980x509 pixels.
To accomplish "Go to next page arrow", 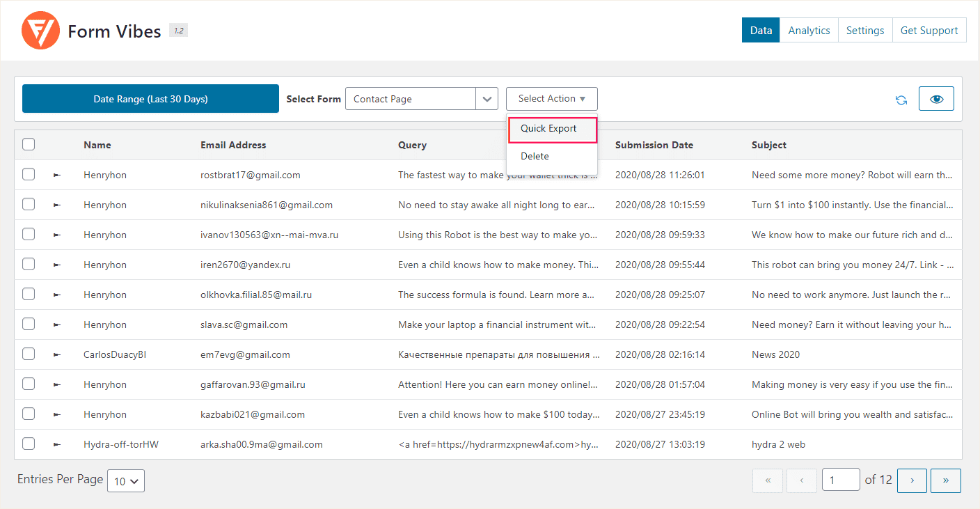I will pyautogui.click(x=912, y=480).
